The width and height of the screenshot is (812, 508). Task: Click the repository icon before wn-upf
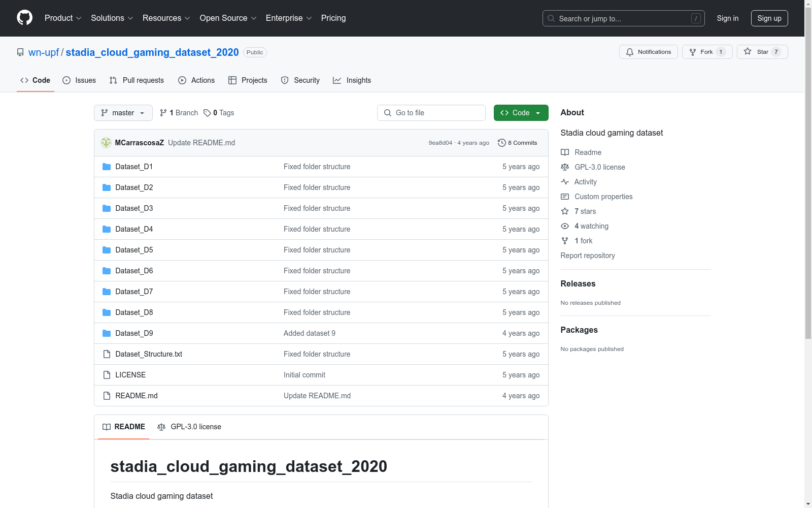(x=20, y=52)
